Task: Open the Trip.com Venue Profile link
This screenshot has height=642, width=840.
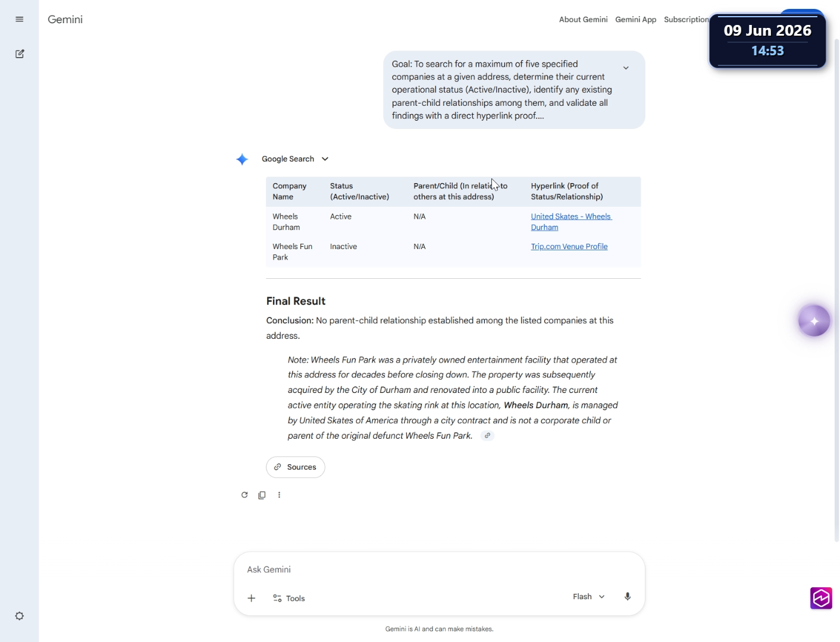Action: point(569,247)
